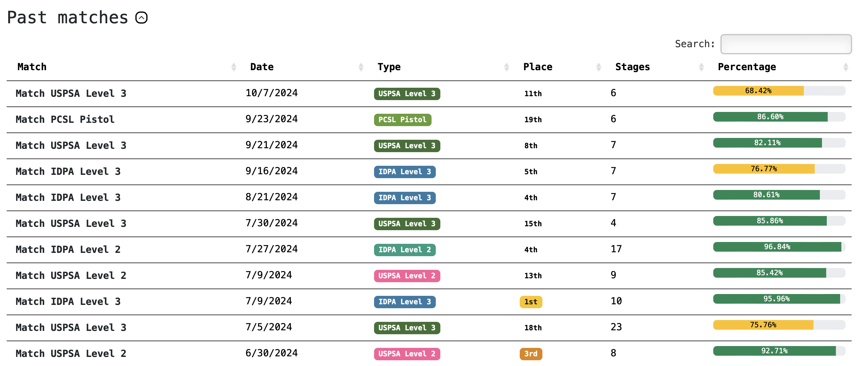Viewport: 868px width, 366px height.
Task: Click USPSA Level 2 badge on 13th place row
Action: (x=407, y=276)
